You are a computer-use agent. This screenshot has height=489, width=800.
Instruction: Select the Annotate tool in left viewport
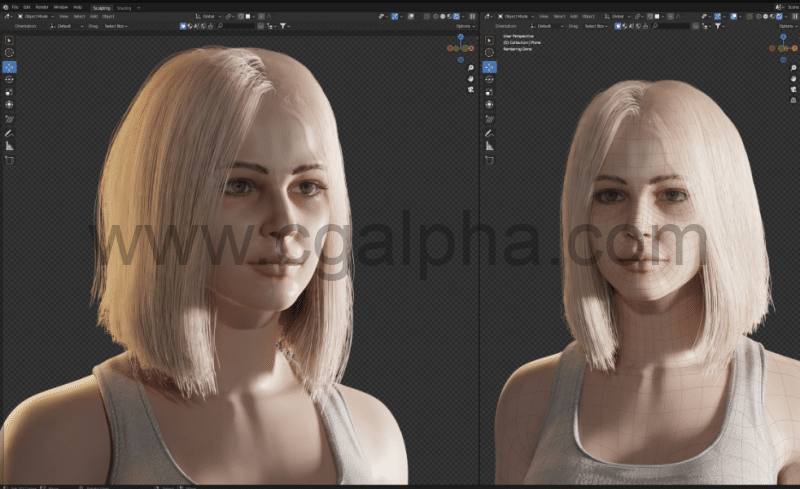[9, 134]
